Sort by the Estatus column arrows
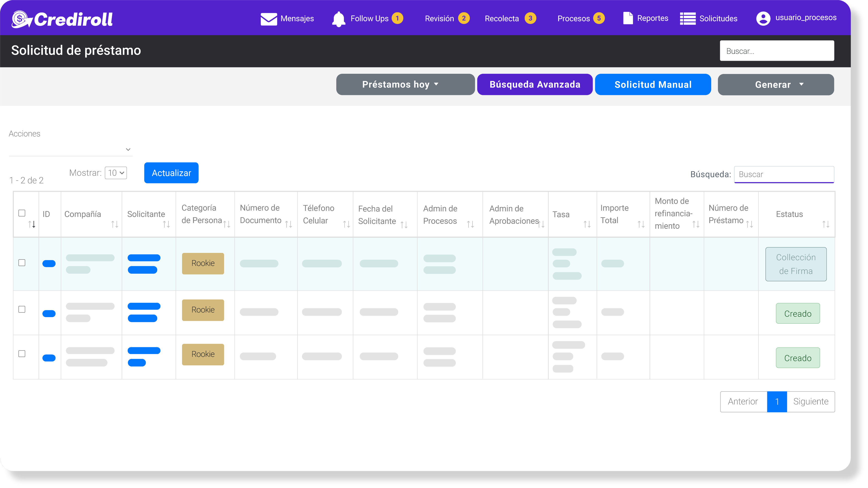This screenshot has height=488, width=868. [826, 224]
